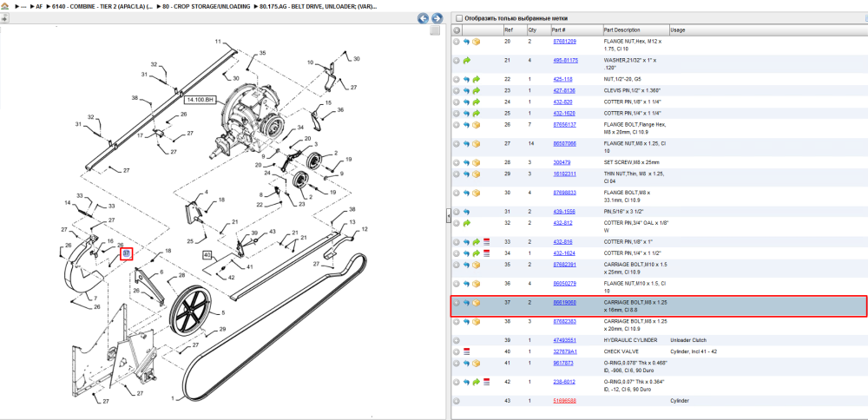This screenshot has height=420, width=868.
Task: Go to the home page icon
Action: tap(5, 7)
